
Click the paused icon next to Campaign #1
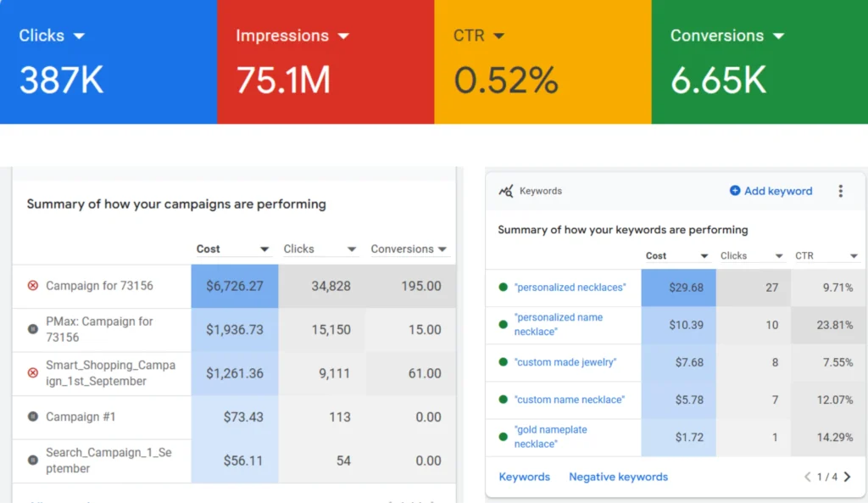coord(33,416)
